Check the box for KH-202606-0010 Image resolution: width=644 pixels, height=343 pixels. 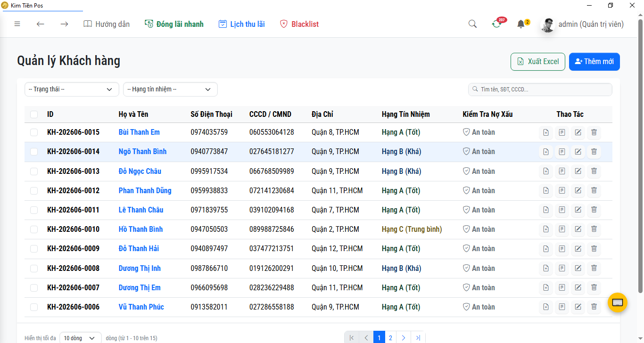pyautogui.click(x=34, y=229)
